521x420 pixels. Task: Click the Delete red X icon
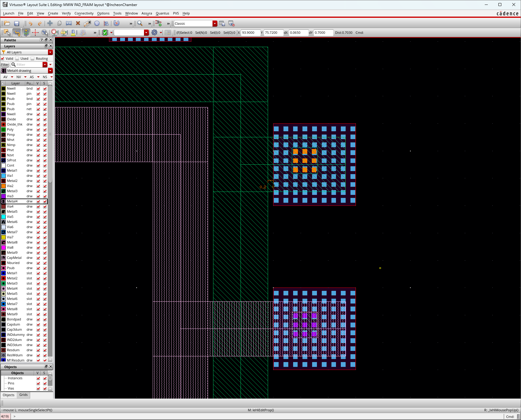(x=78, y=24)
